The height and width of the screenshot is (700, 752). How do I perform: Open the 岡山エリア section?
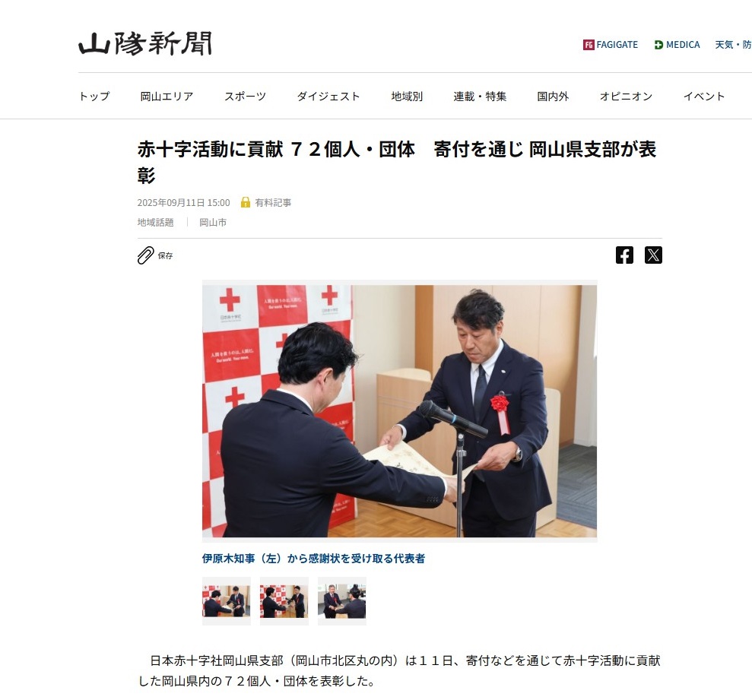coord(167,97)
